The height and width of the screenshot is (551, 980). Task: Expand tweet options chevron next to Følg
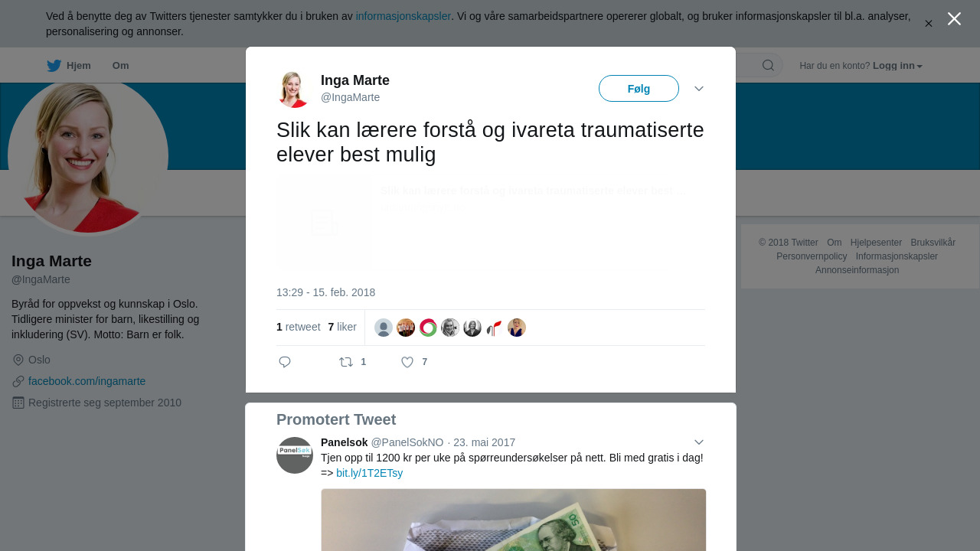tap(699, 89)
